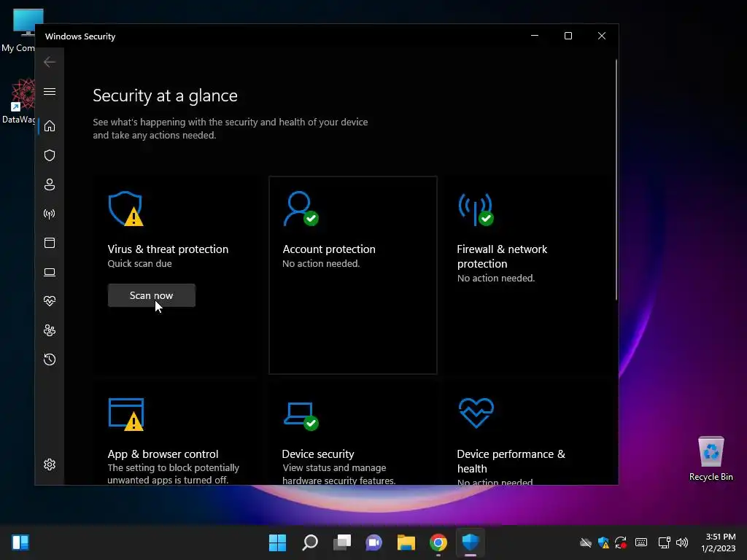Open Account protection person sidebar icon
747x560 pixels.
pos(50,184)
